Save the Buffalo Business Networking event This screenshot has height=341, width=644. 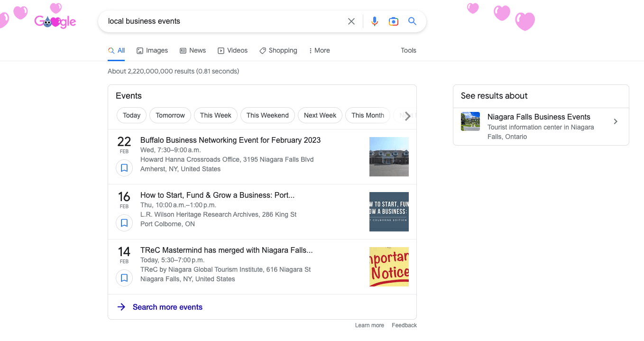[124, 168]
